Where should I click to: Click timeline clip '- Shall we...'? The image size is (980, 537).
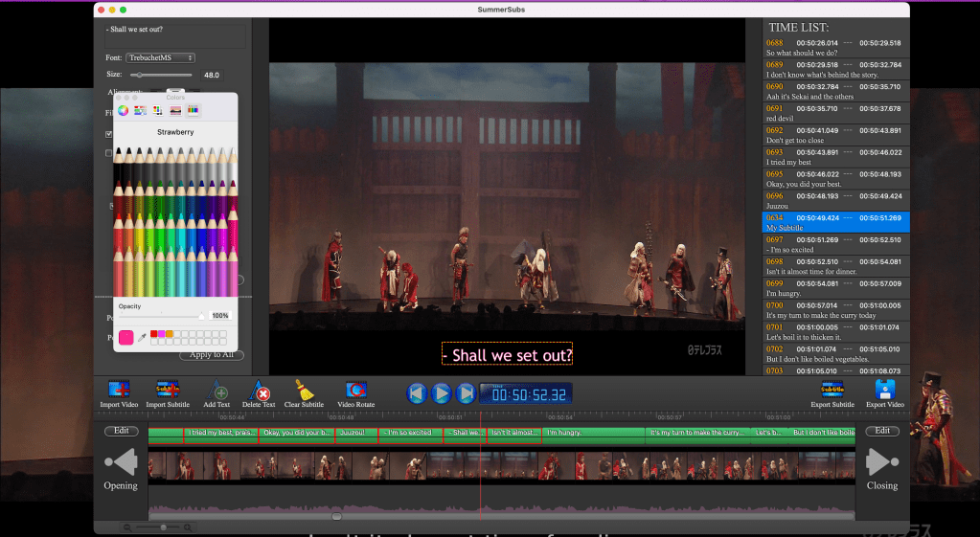[465, 436]
